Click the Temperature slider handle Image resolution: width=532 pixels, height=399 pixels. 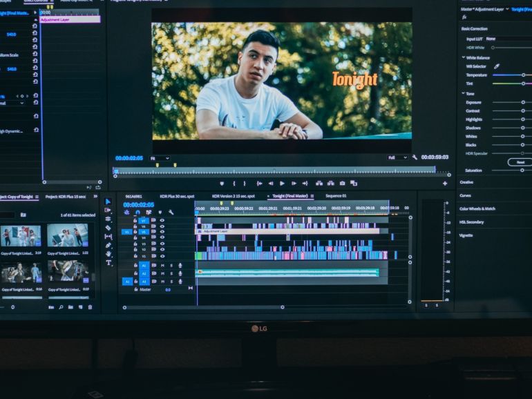[x=522, y=75]
